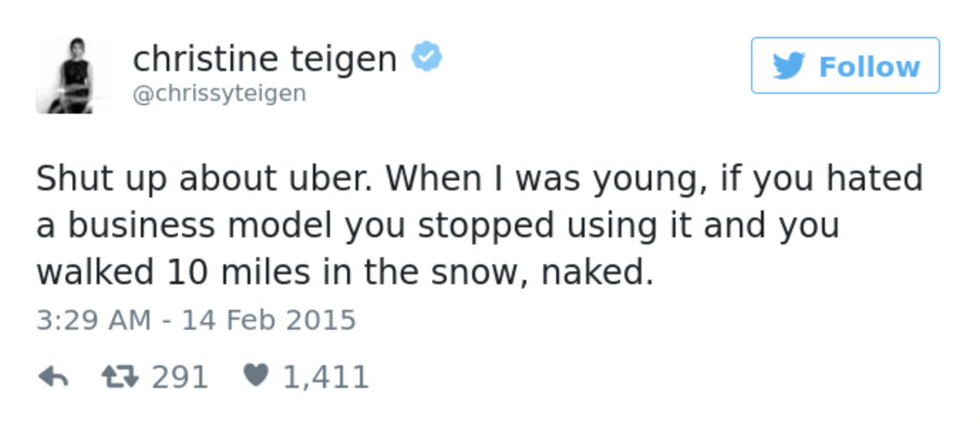The image size is (980, 432).
Task: Toggle following of christine teigen
Action: coord(845,66)
